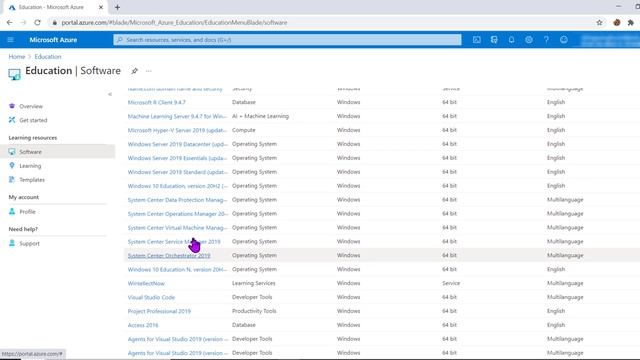Open Windows 10 Education version 20H2 entry
The width and height of the screenshot is (640, 360).
point(177,186)
